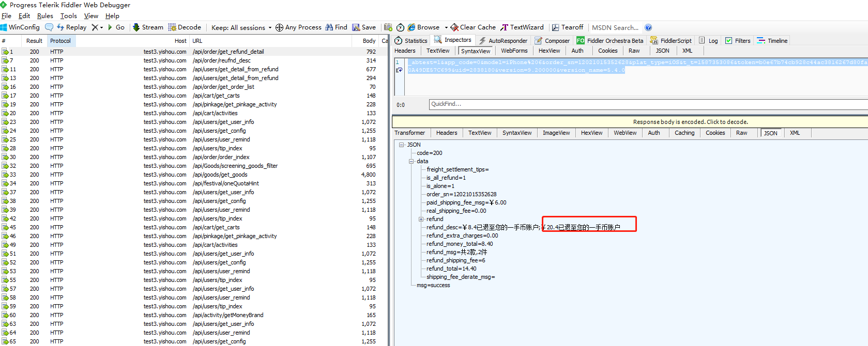Open the blue help question-mark icon
Viewport: 868px width, 346px height.
[x=648, y=27]
